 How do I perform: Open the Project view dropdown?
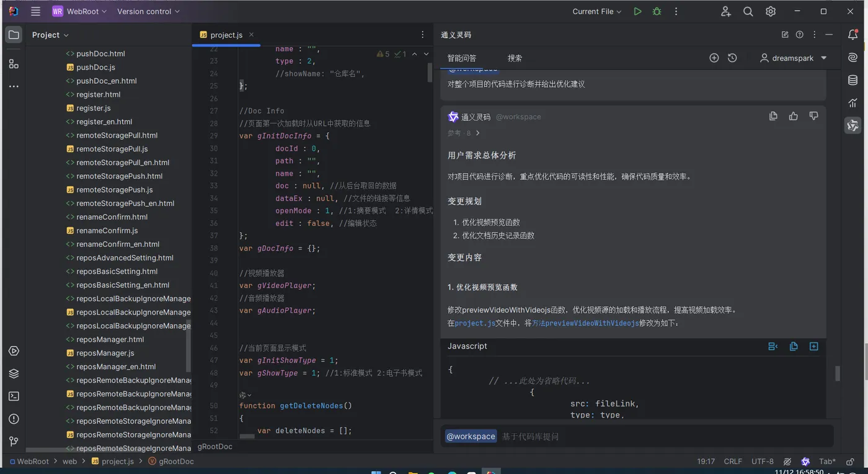[x=50, y=35]
